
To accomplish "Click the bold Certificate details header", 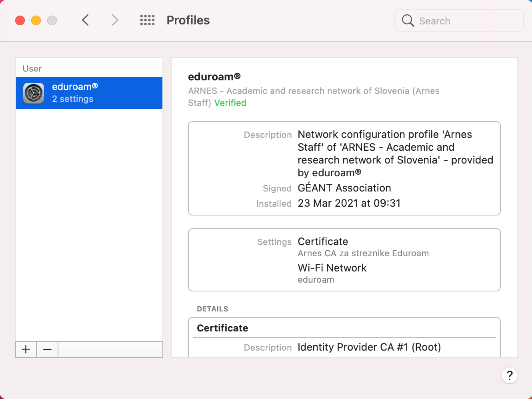I will 222,328.
